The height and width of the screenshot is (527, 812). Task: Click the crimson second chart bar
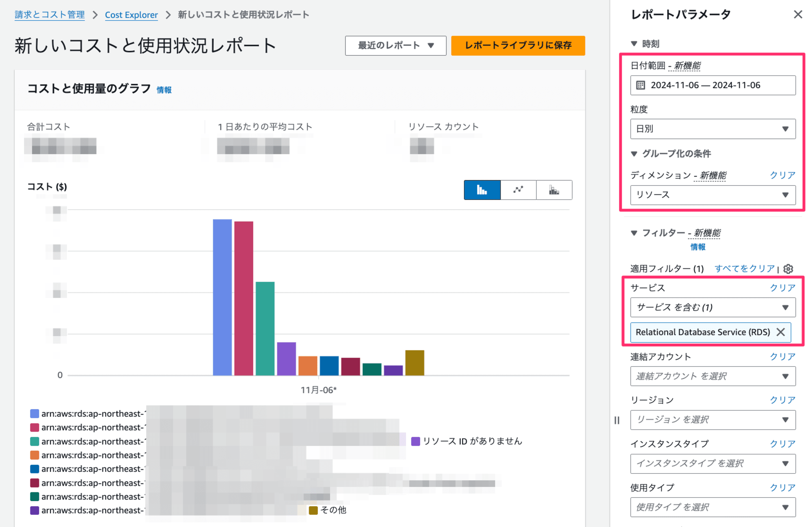[244, 298]
